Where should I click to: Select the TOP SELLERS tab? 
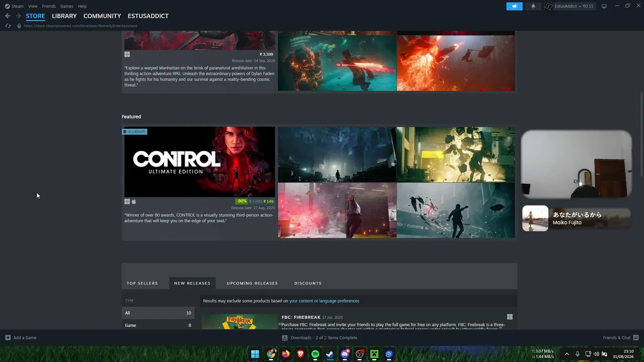click(142, 283)
